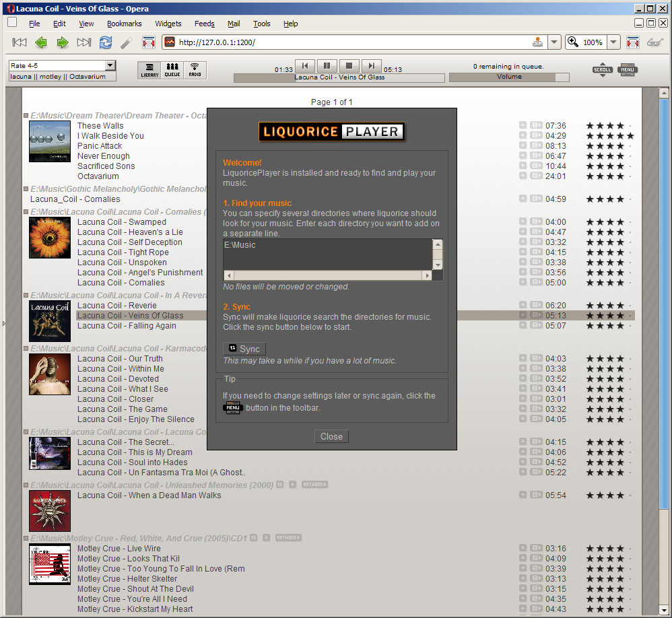Skip to the next track

tap(372, 66)
